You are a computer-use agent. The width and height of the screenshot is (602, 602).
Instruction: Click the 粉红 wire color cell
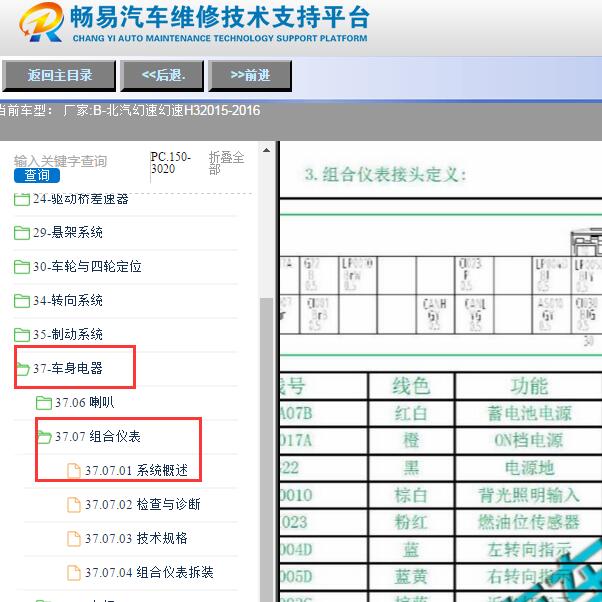coord(411,522)
